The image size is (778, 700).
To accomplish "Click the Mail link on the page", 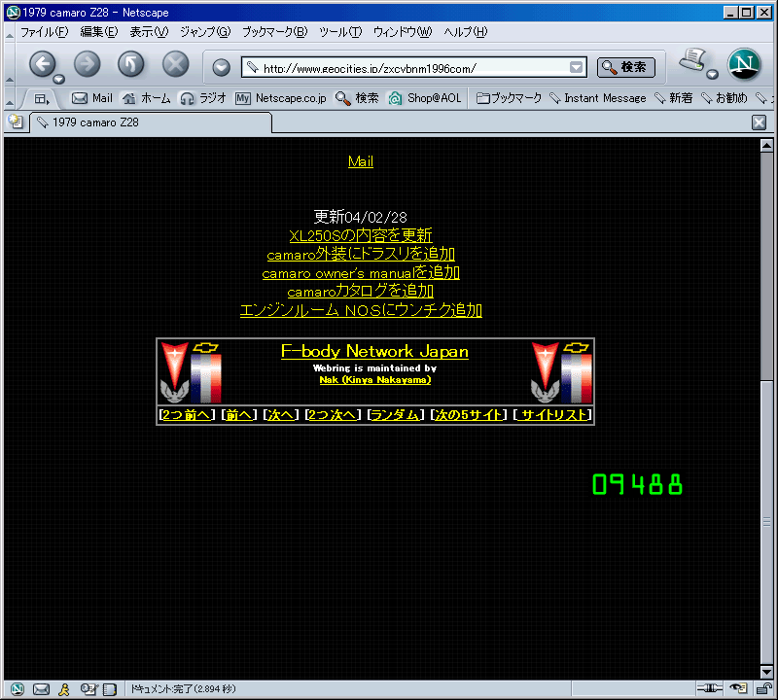I will 361,161.
